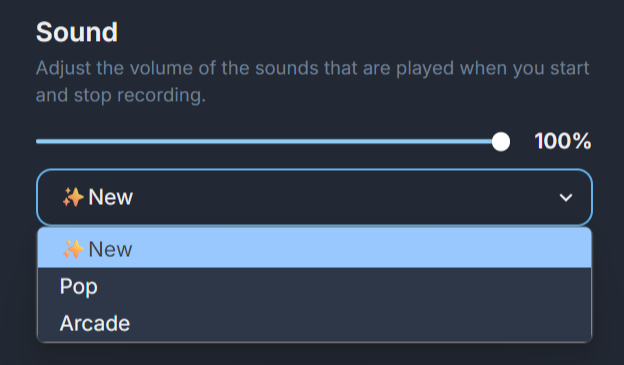Select the Pop sound option
Viewport: 624px width, 365px height.
[314, 286]
